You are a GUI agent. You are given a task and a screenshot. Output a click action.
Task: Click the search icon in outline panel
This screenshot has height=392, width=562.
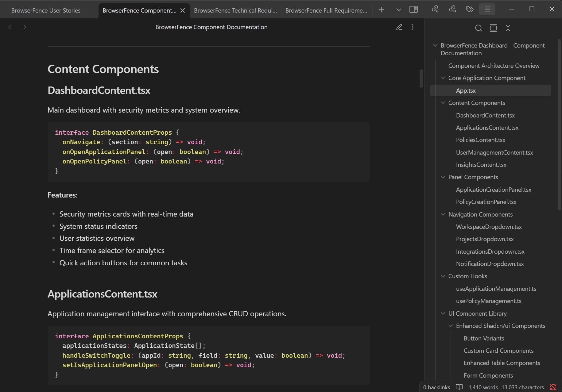pos(479,28)
